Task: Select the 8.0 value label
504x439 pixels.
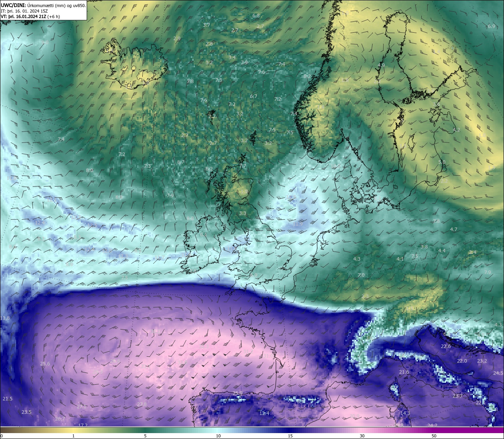Action: [89, 170]
